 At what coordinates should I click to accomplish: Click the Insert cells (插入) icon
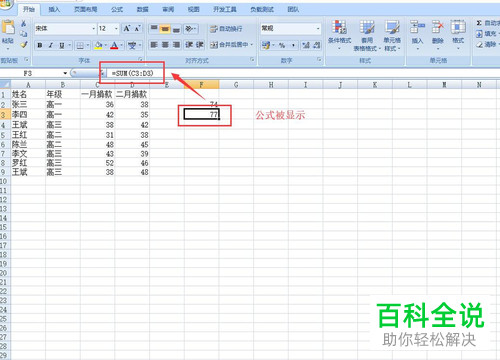click(417, 27)
